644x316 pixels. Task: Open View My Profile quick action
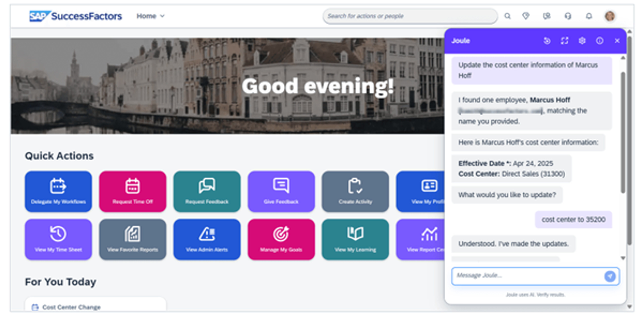(x=420, y=192)
